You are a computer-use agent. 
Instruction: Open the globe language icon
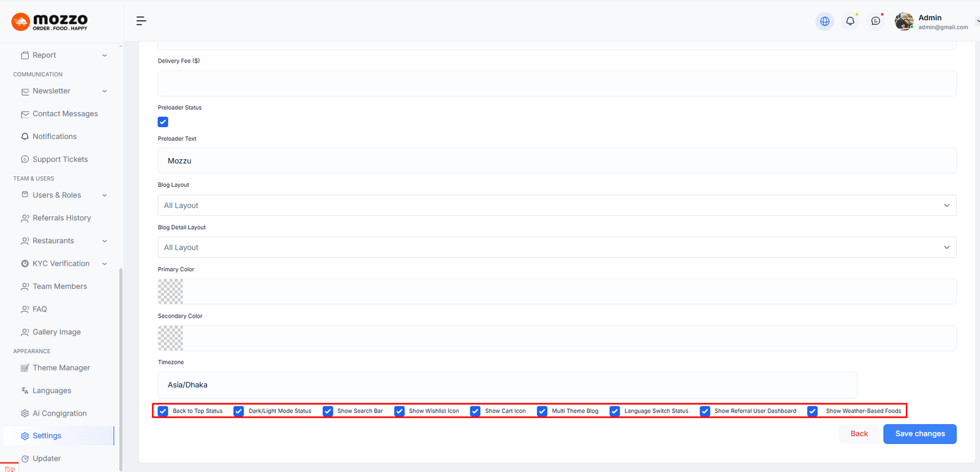(824, 21)
